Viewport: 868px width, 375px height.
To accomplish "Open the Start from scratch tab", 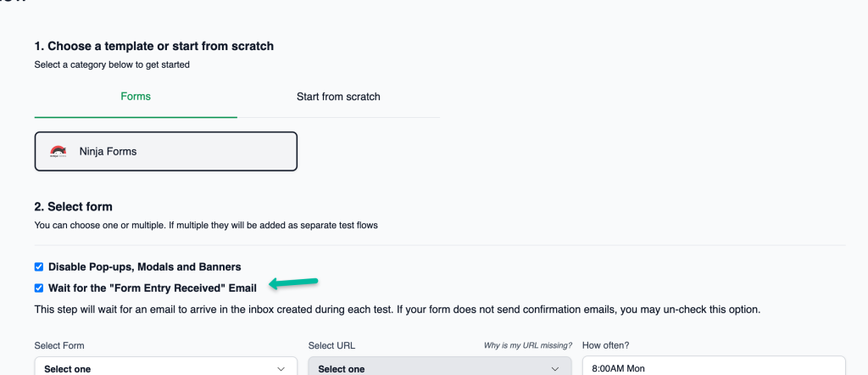I will pyautogui.click(x=338, y=97).
